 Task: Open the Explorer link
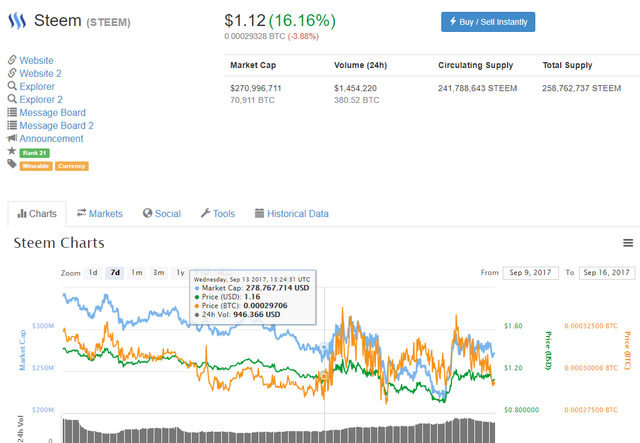(37, 87)
